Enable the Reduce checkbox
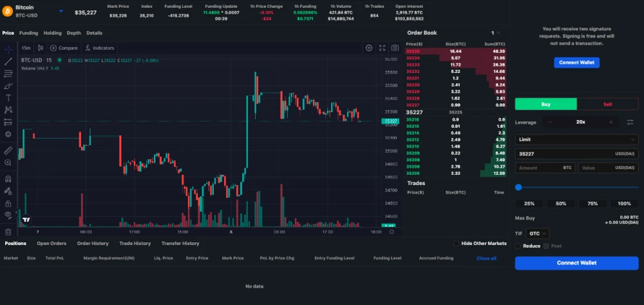644x305 pixels. coord(518,246)
